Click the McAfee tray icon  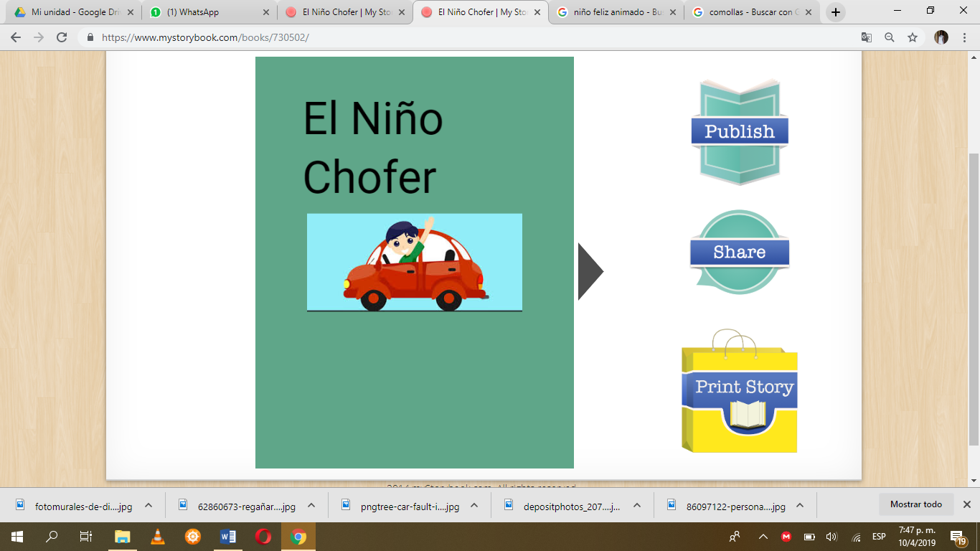786,537
